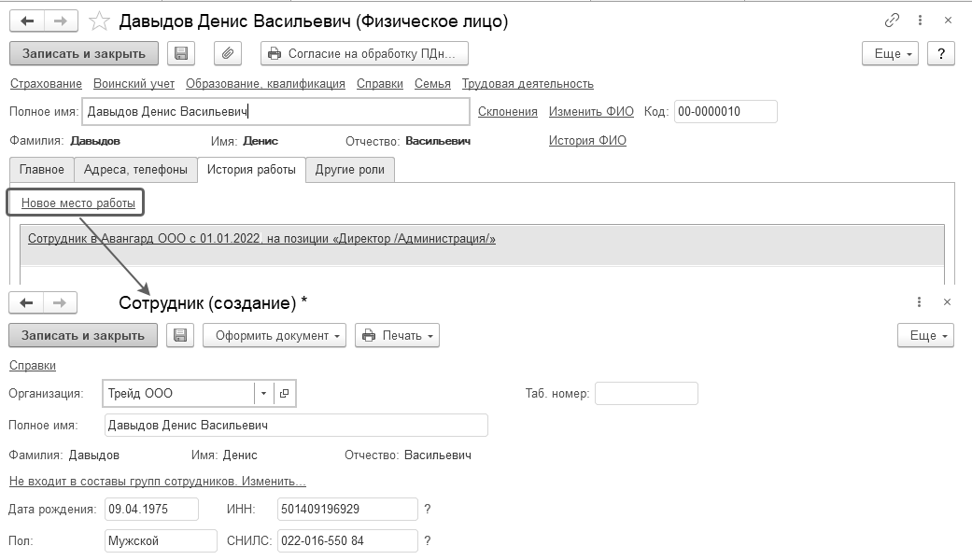Screen dimensions: 972x560
Task: Switch to the Другие роли tab
Action: pos(350,169)
